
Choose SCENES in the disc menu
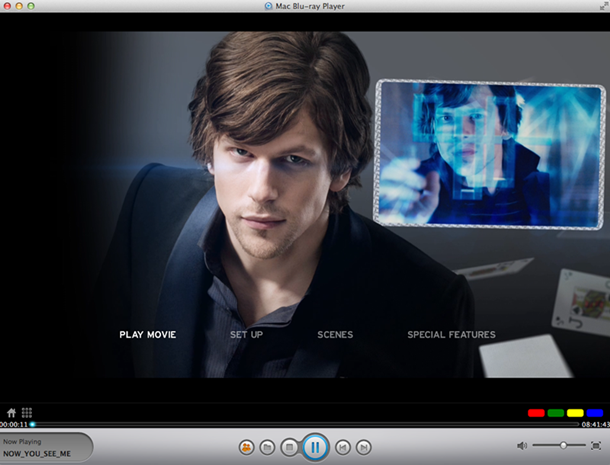pyautogui.click(x=335, y=335)
